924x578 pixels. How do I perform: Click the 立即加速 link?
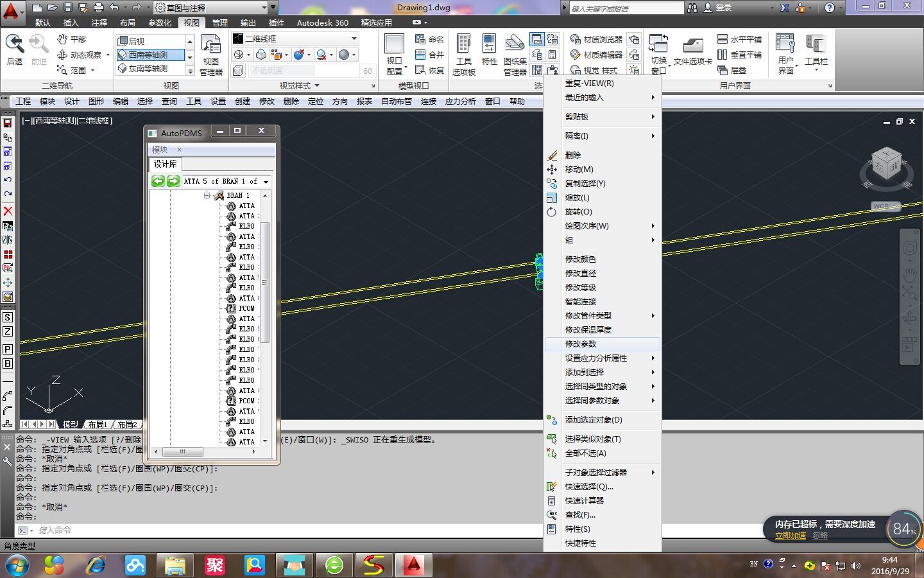(x=790, y=536)
